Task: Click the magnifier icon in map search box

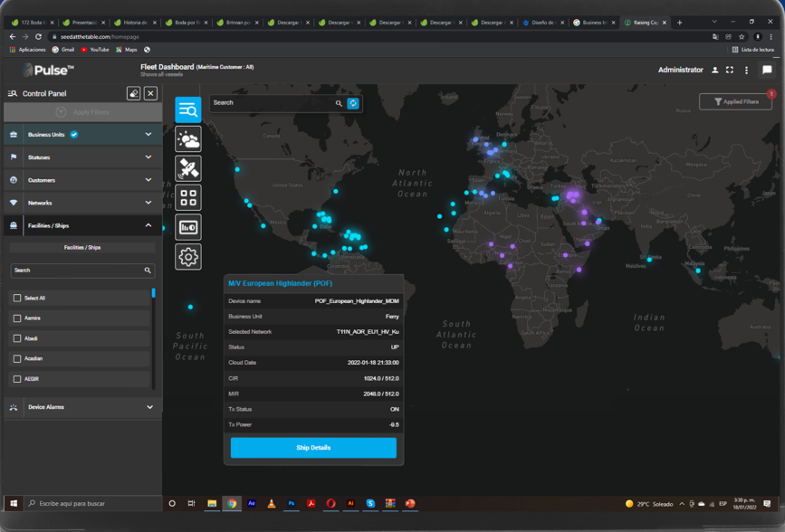Action: coord(339,103)
